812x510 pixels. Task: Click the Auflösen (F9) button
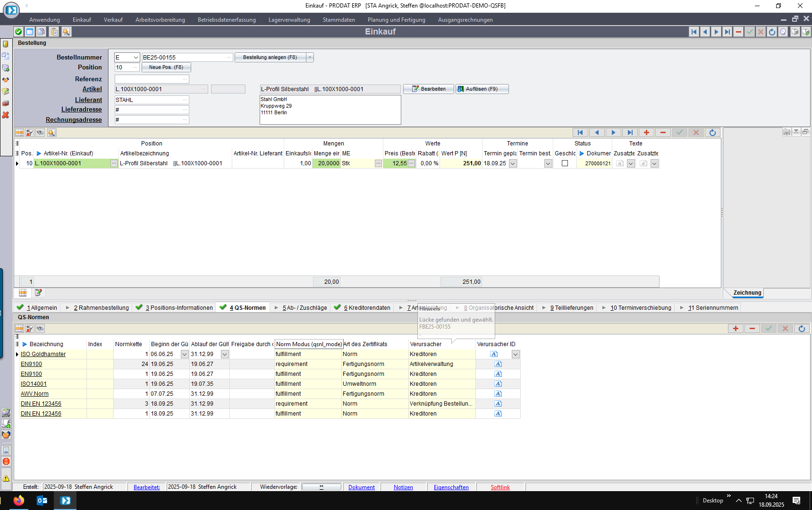[x=482, y=89]
